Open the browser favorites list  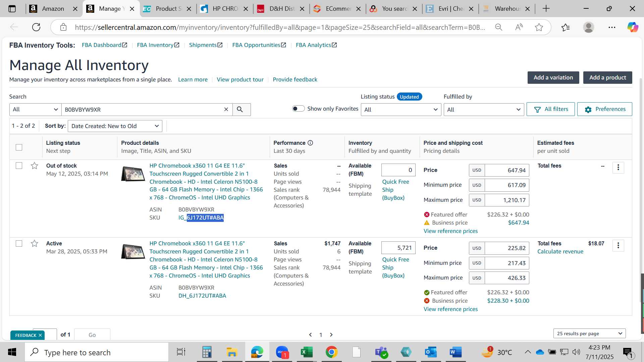pyautogui.click(x=566, y=27)
